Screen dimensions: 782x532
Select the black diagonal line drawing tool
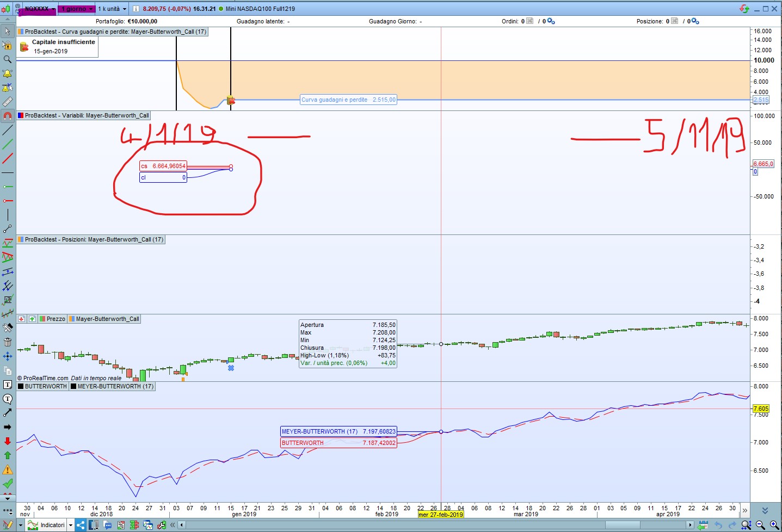tap(8, 130)
